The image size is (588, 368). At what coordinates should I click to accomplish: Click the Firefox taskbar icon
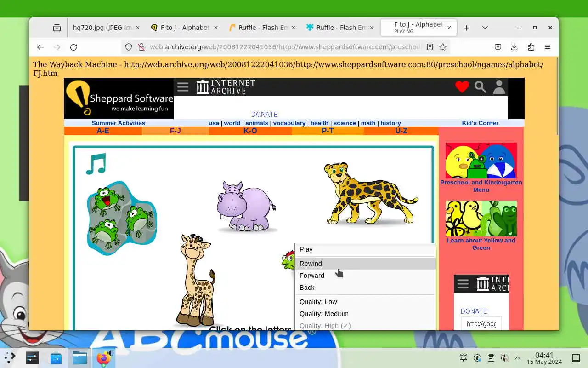tap(103, 357)
